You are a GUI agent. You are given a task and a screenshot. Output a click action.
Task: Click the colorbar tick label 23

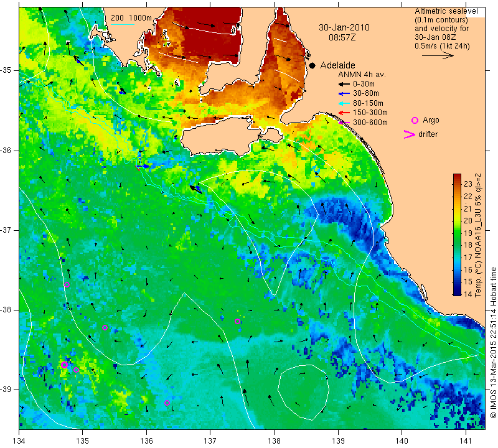[x=468, y=184]
